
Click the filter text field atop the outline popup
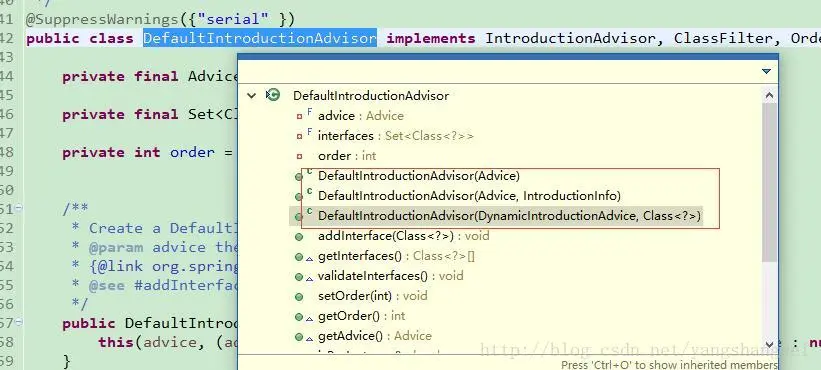pyautogui.click(x=497, y=71)
